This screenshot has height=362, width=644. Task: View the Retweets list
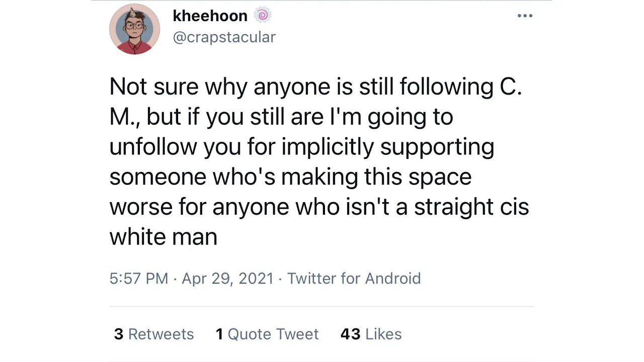tap(161, 334)
